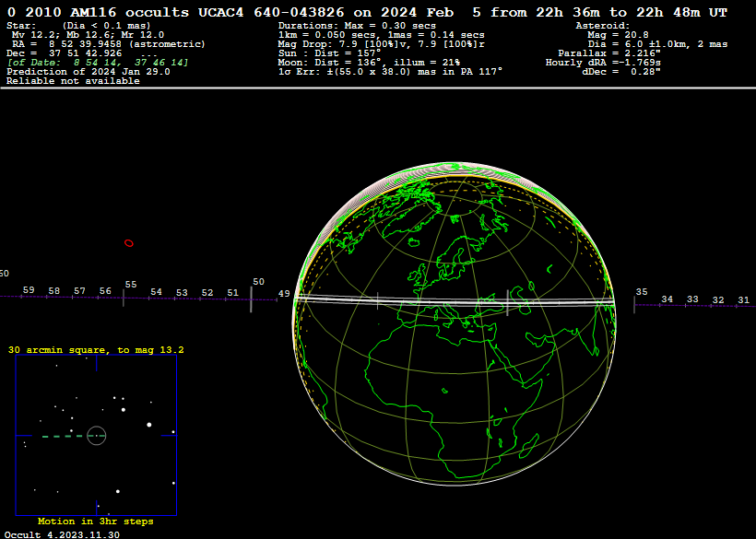Click the "Motion in 3hr steps" caption
Viewport: 756px width, 539px height.
96,521
